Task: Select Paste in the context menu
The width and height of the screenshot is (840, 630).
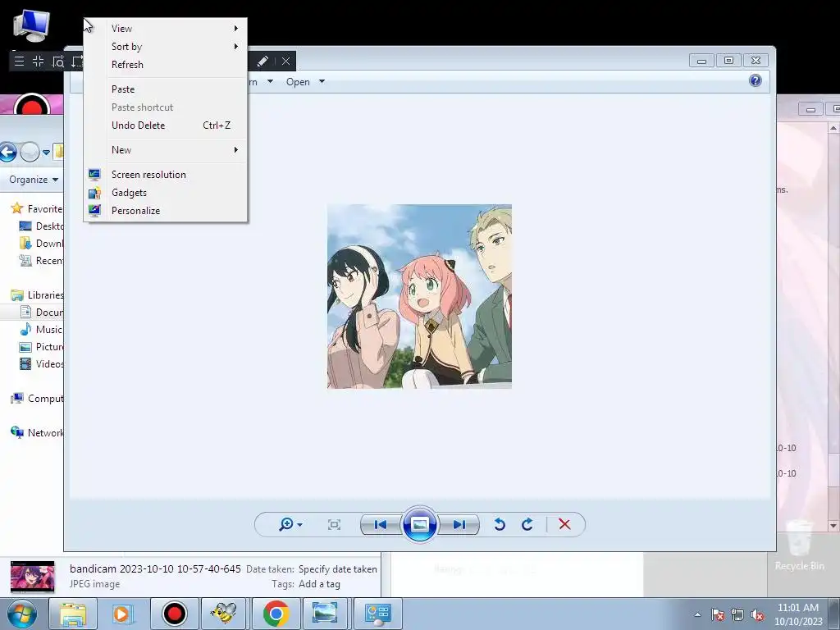Action: [x=165, y=89]
